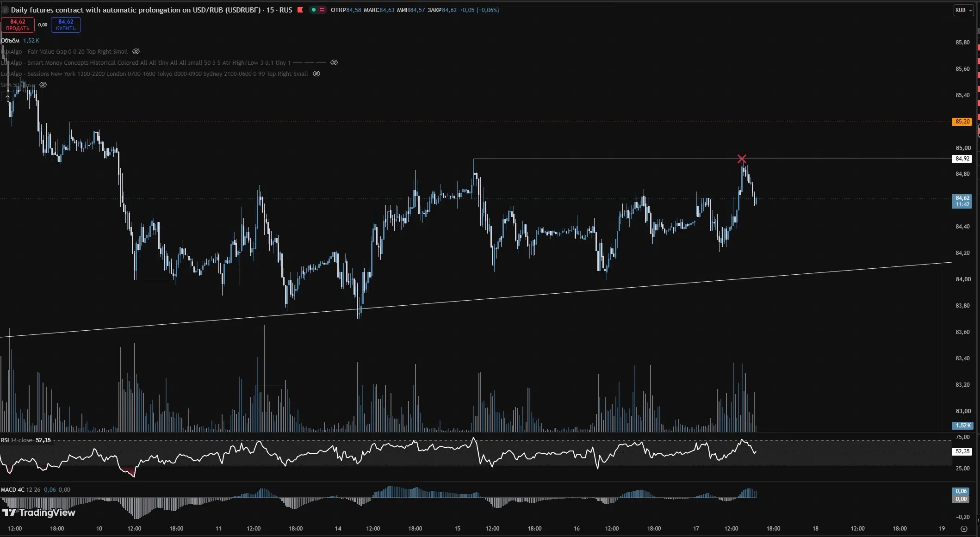Viewport: 980px width, 537px height.
Task: Click the orange 85,20 price label
Action: pos(962,122)
